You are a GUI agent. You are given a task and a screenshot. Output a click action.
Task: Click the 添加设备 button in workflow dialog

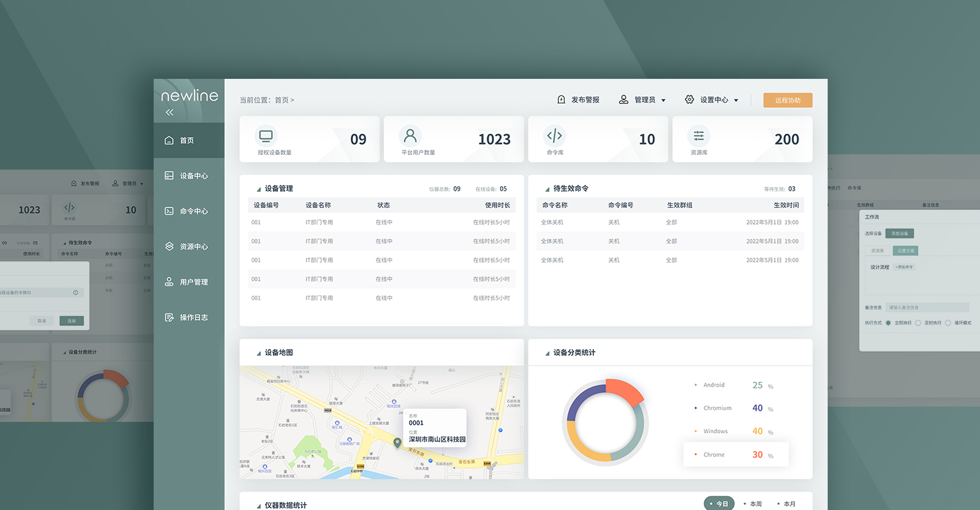(x=899, y=234)
